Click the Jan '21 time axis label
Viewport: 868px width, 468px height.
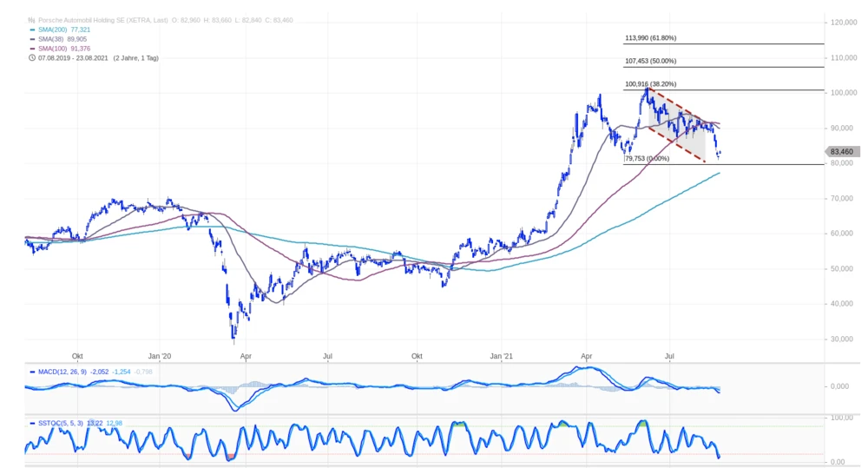pyautogui.click(x=503, y=356)
